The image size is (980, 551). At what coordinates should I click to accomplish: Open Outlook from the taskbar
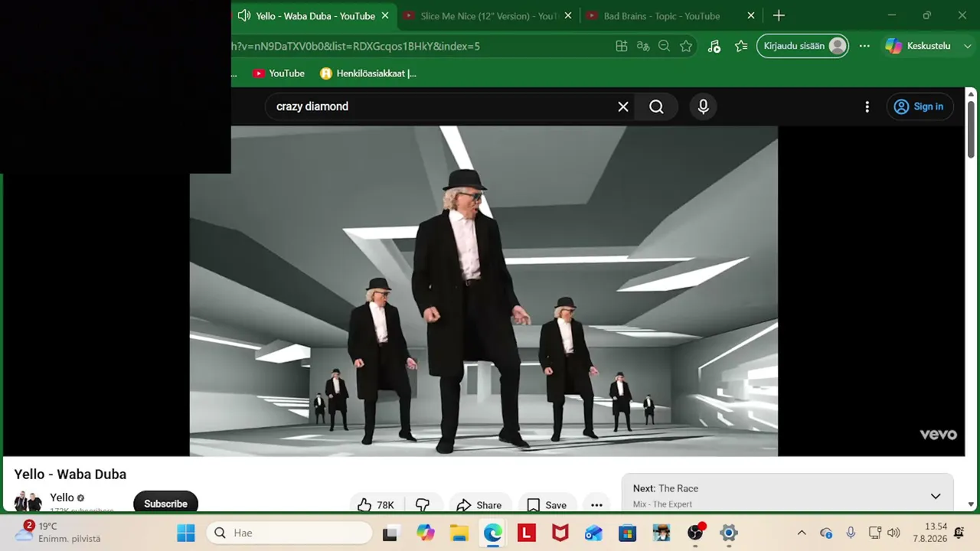click(x=593, y=533)
